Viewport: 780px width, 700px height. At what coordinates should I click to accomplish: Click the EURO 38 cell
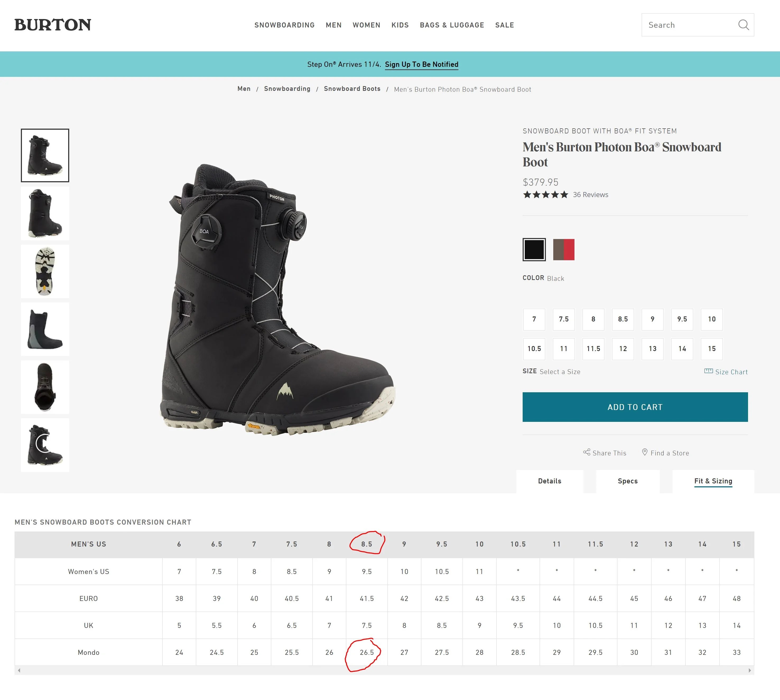click(179, 599)
